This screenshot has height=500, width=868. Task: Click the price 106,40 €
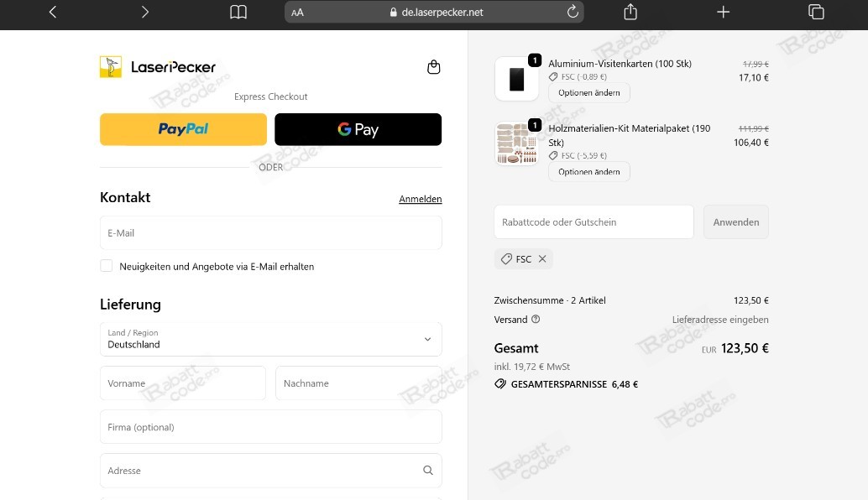(751, 143)
